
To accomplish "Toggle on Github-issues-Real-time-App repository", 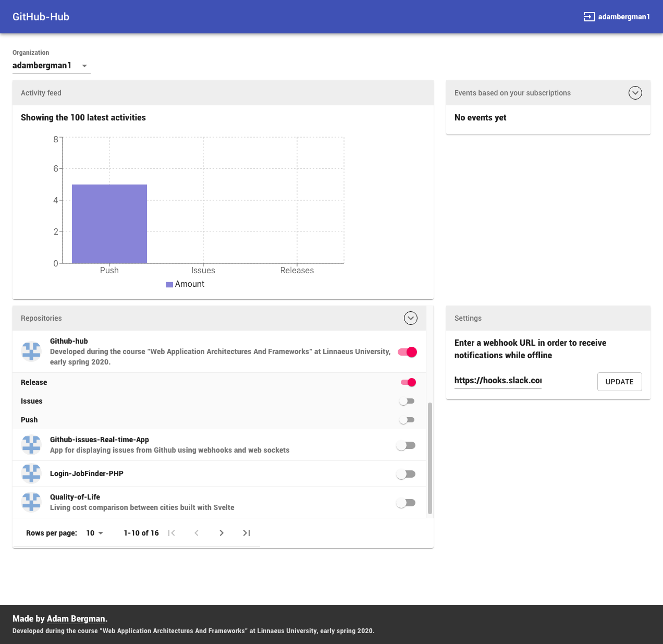I will [406, 445].
